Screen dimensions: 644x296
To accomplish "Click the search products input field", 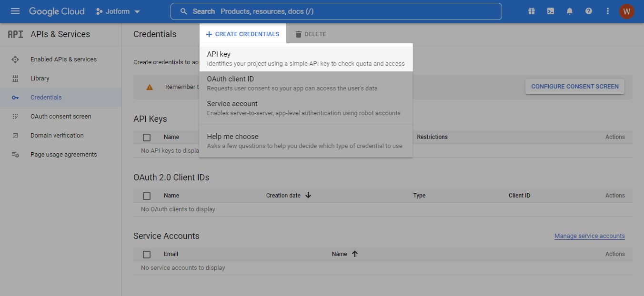I will 336,11.
